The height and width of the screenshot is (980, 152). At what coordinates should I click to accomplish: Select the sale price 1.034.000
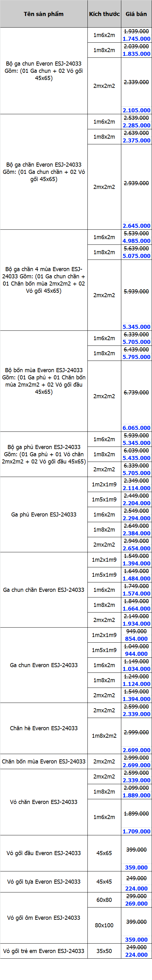coord(136,669)
